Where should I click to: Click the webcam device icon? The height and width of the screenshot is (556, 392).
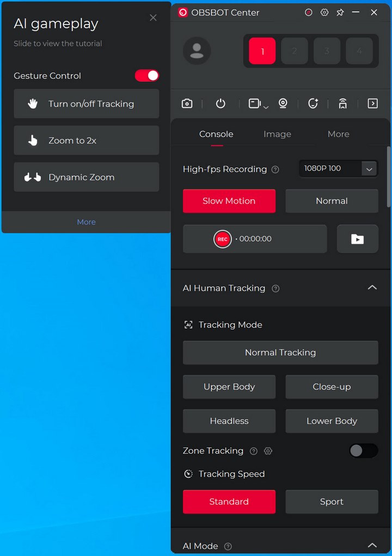283,103
